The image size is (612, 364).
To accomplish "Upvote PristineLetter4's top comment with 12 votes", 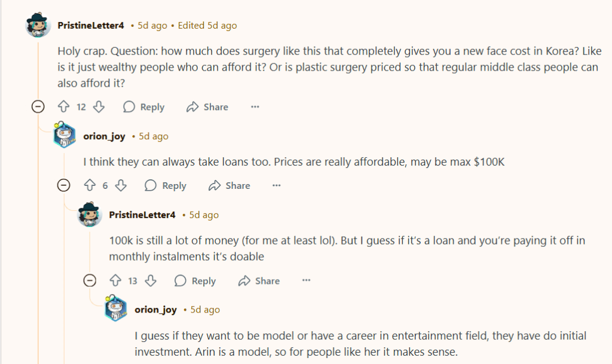I will click(63, 107).
